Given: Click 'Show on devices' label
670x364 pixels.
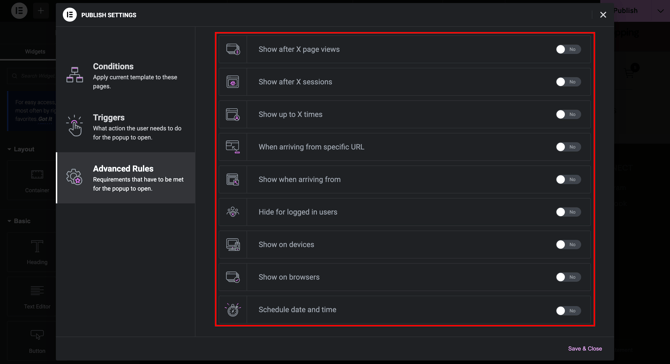Looking at the screenshot, I should (x=286, y=244).
